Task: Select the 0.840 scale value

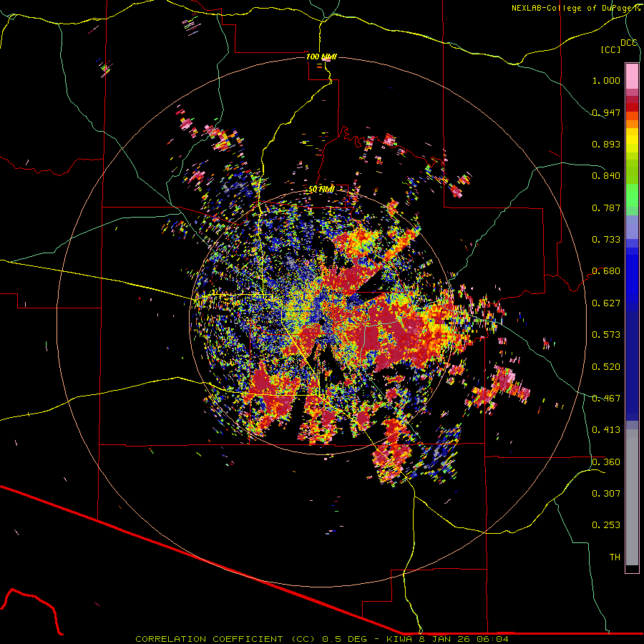Action: [606, 176]
